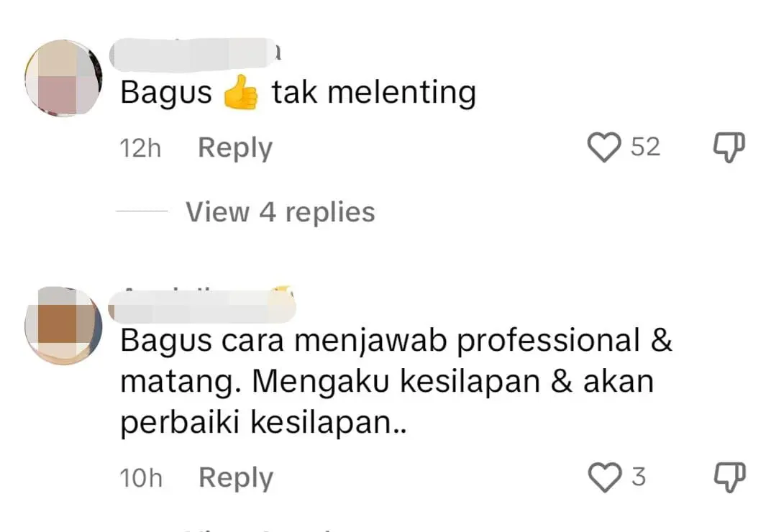Like the "Bagus tak melenting" comment

(604, 147)
